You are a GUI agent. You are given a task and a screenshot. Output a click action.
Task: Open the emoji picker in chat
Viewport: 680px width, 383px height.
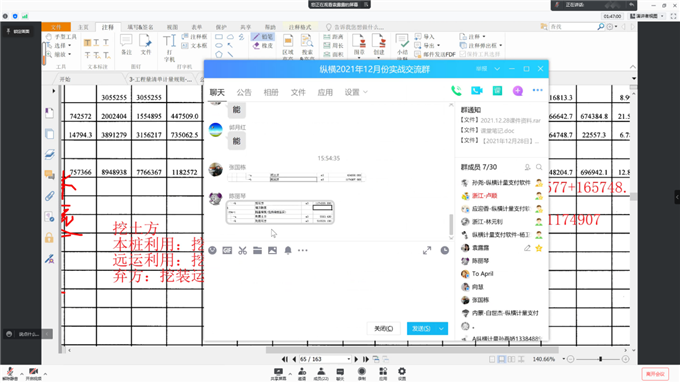(212, 250)
